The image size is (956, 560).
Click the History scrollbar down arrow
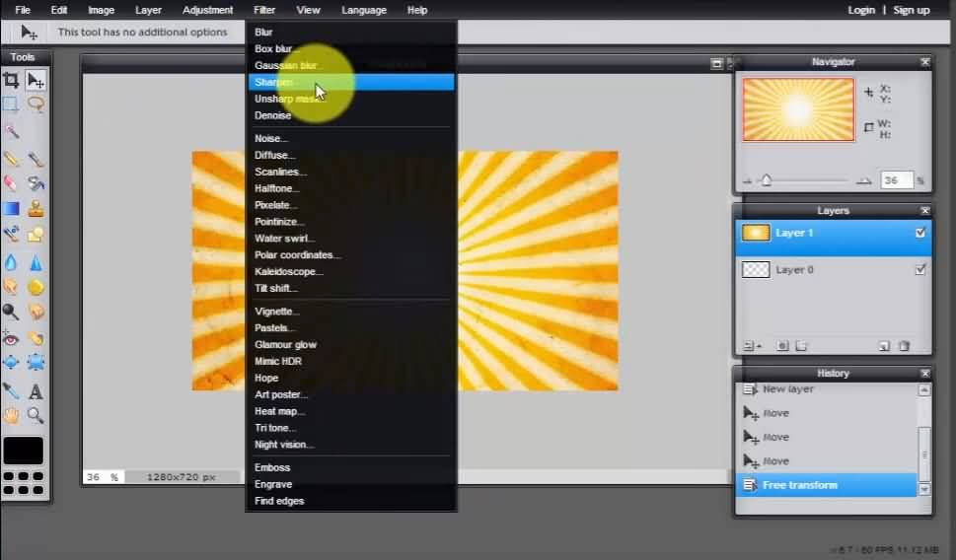point(924,489)
